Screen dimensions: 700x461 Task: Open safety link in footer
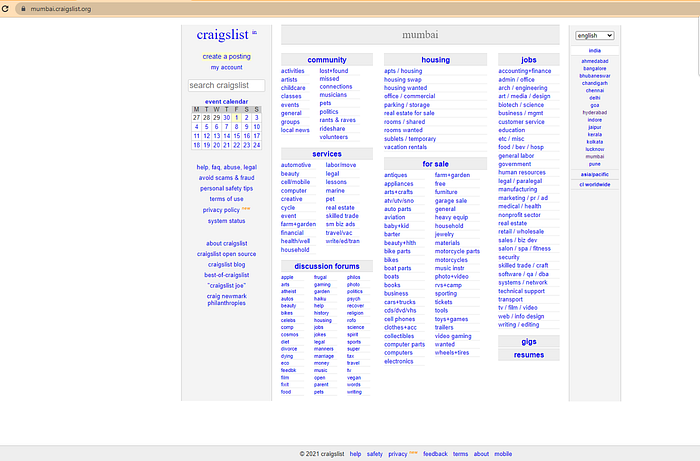375,454
